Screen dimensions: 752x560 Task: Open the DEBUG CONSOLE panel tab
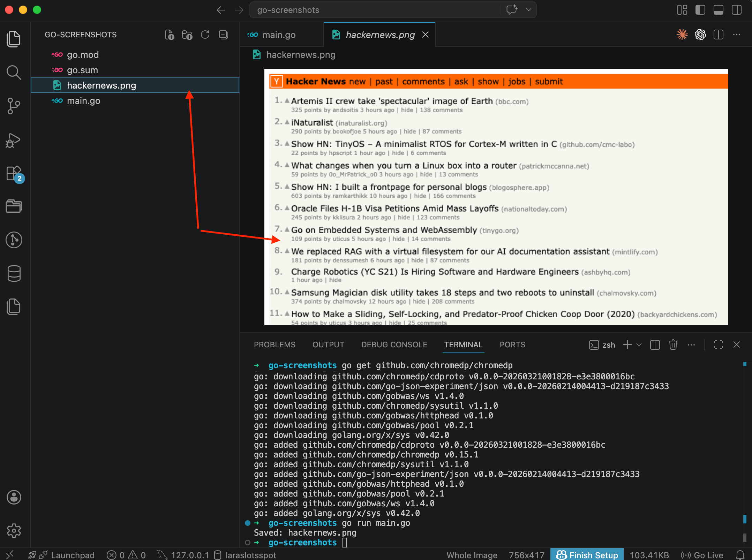pyautogui.click(x=394, y=345)
